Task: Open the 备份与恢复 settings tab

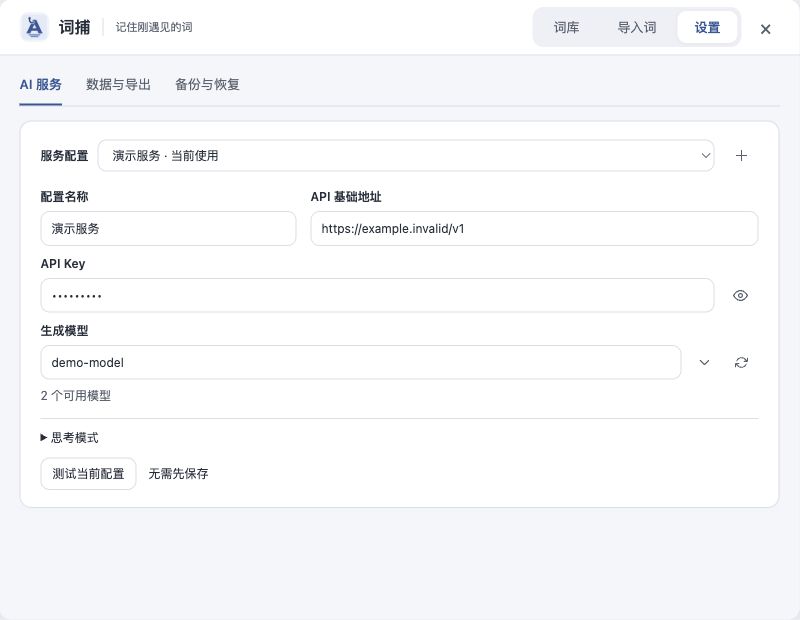Action: click(x=207, y=85)
